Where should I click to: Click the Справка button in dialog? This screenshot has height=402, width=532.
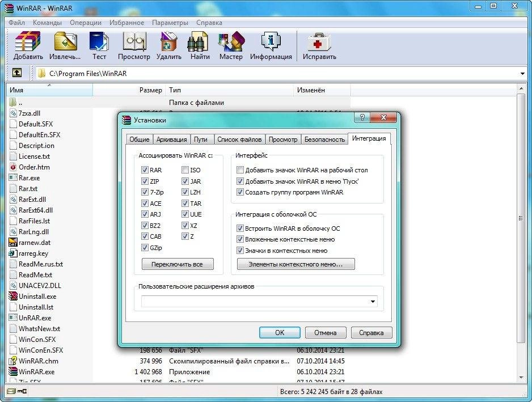pos(371,332)
